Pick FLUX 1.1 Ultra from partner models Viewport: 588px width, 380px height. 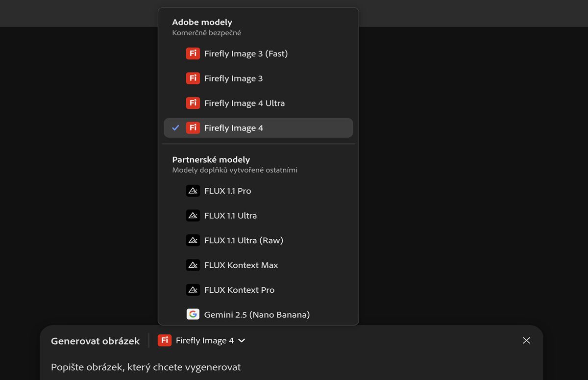(230, 216)
